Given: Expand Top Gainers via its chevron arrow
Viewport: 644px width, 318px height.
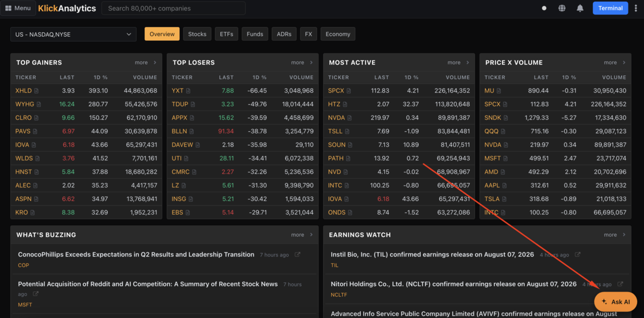Looking at the screenshot, I should (x=155, y=63).
